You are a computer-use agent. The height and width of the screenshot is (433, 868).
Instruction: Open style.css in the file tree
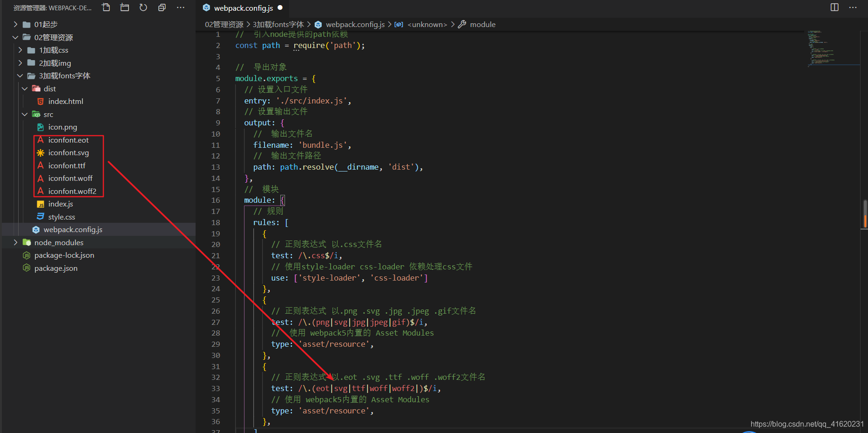[x=61, y=217]
